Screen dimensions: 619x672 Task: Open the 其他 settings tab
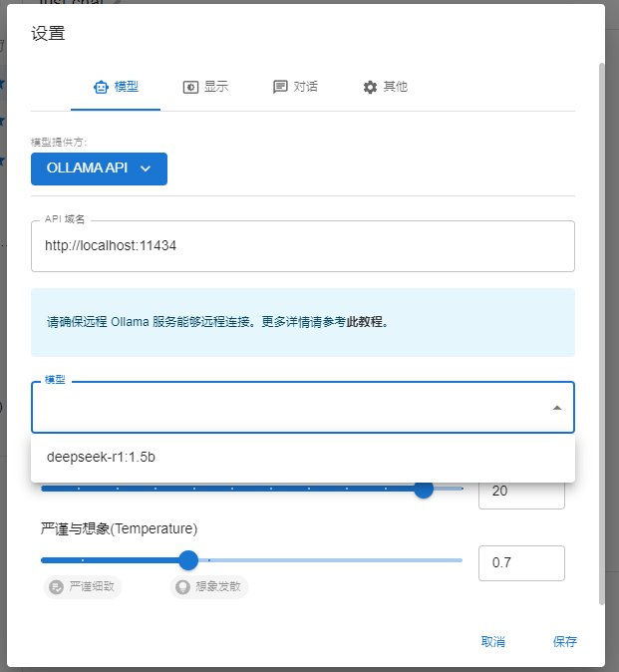[x=385, y=87]
